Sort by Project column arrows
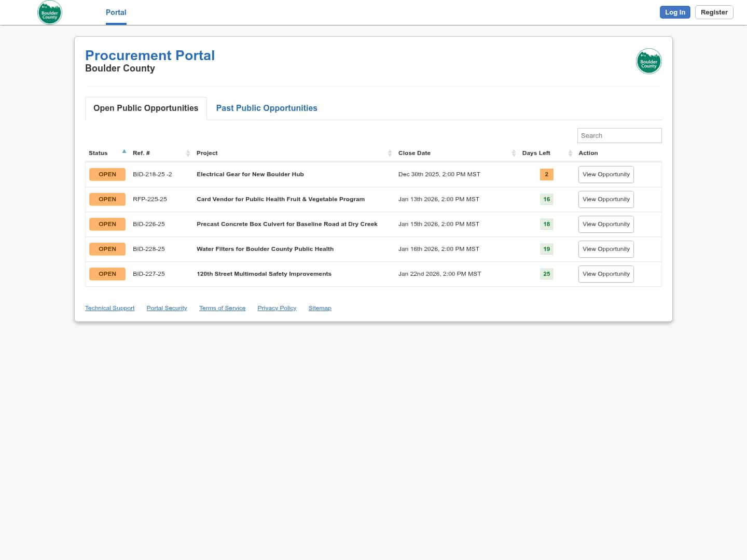747x560 pixels. (390, 153)
